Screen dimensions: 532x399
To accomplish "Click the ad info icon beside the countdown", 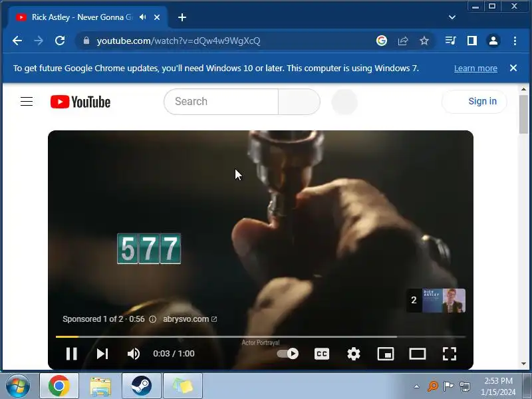I will point(153,319).
